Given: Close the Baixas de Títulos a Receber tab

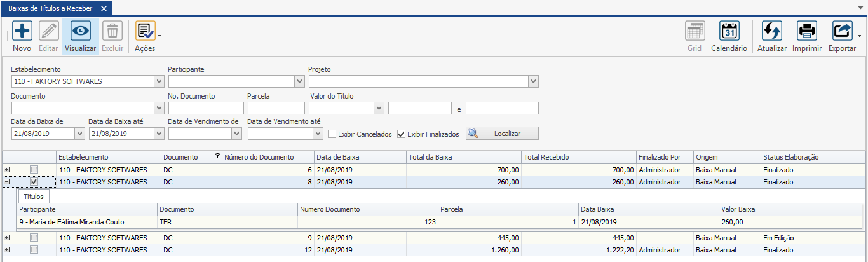Looking at the screenshot, I should coord(104,8).
